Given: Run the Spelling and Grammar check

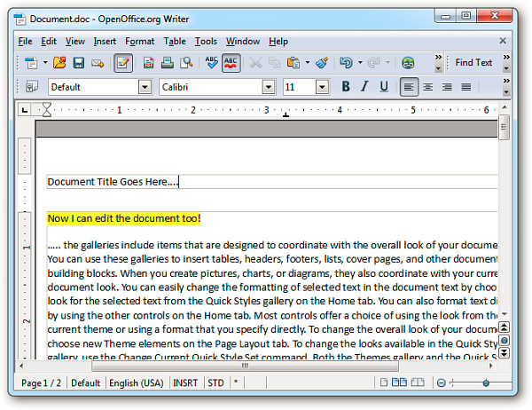Looking at the screenshot, I should 212,63.
